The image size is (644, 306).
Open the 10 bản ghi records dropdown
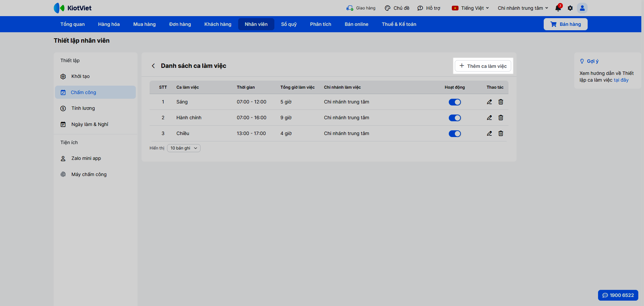[184, 148]
